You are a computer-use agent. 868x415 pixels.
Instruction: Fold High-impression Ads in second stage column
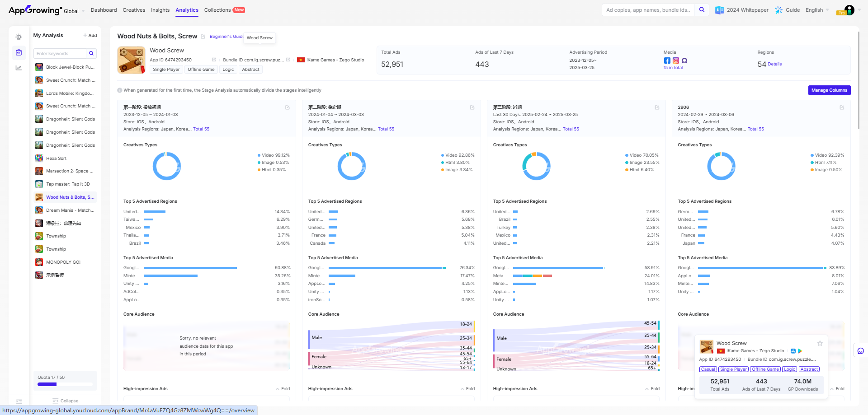(x=467, y=389)
